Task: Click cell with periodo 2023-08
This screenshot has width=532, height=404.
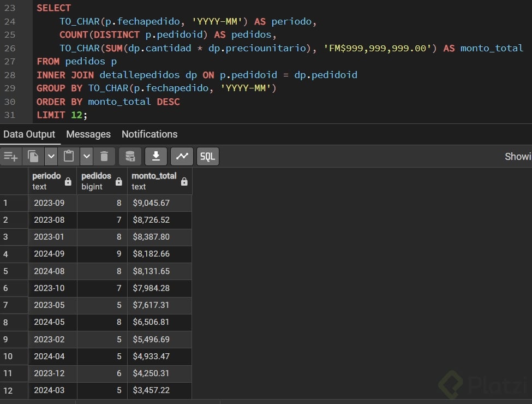Action: pyautogui.click(x=52, y=220)
